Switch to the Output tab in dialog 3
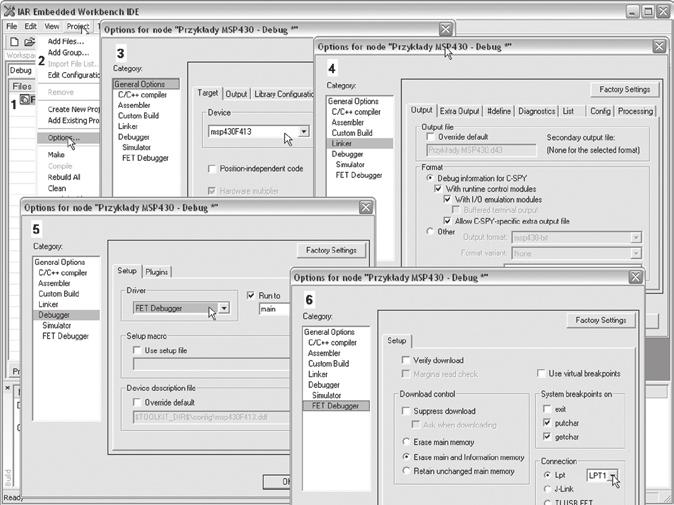Viewport: 674px width, 505px height. coord(236,94)
